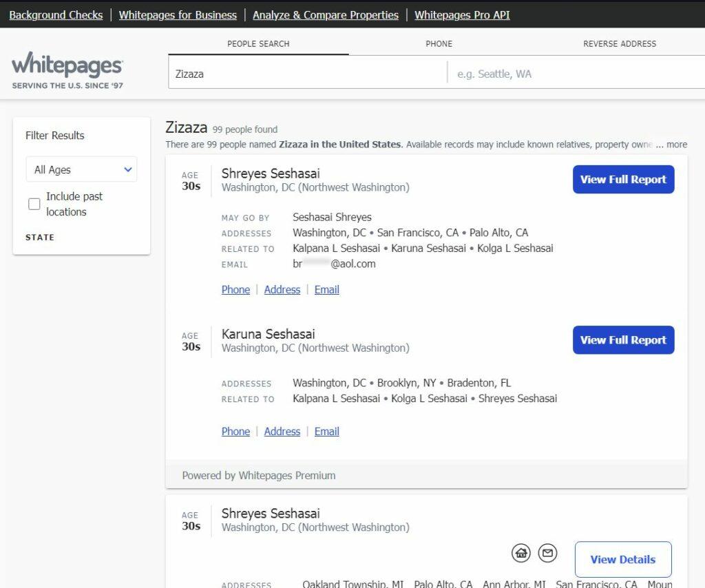
Task: Select the People Search tab
Action: click(x=258, y=43)
